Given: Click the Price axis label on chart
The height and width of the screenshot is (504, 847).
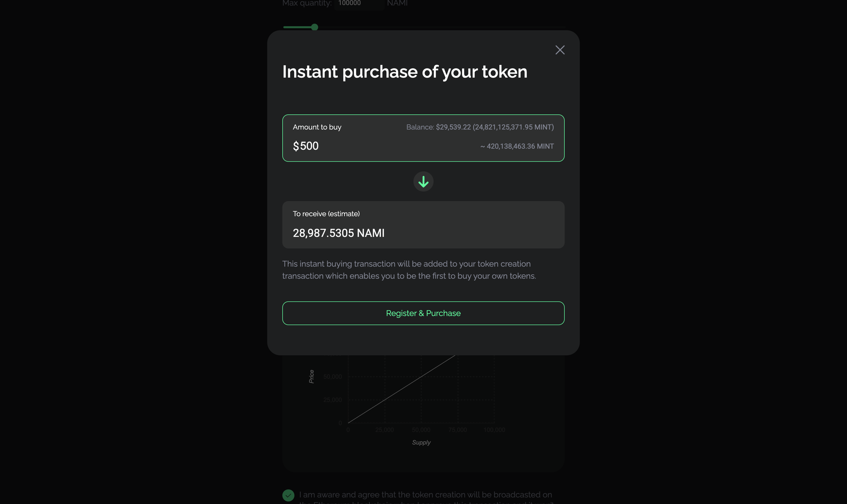Looking at the screenshot, I should coord(311,376).
